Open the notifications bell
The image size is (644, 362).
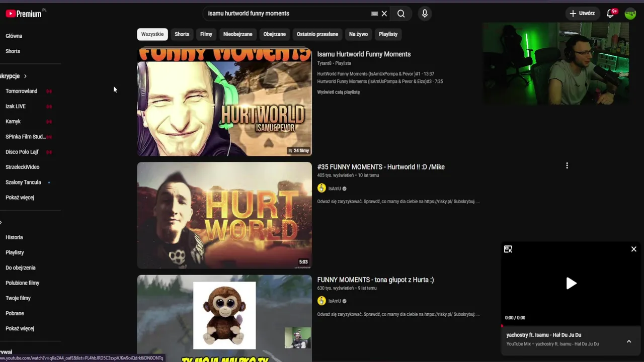click(x=610, y=14)
